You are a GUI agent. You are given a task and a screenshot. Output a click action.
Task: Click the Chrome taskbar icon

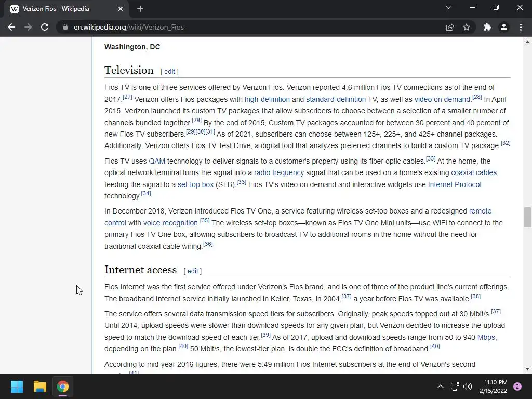(63, 387)
